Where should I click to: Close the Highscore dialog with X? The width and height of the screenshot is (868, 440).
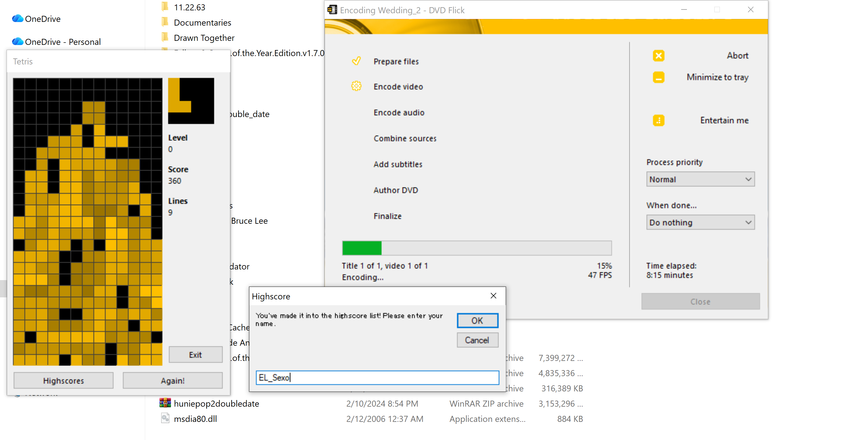pyautogui.click(x=493, y=296)
